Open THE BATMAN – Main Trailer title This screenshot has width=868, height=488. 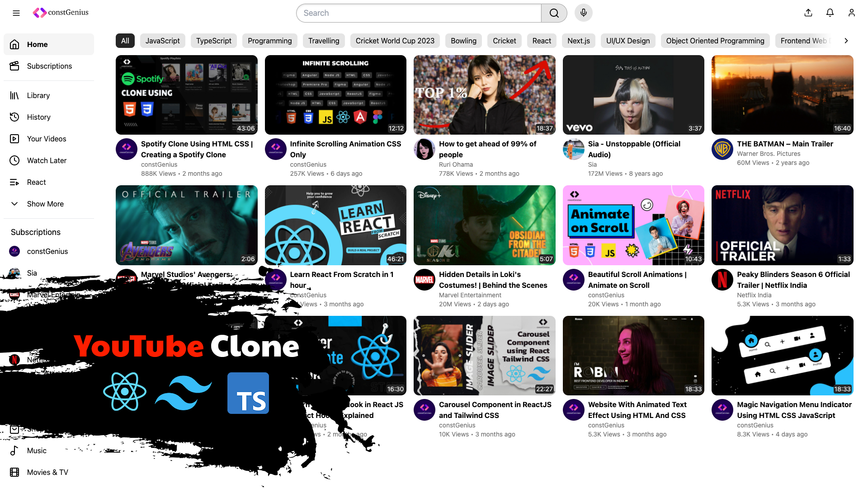point(785,144)
